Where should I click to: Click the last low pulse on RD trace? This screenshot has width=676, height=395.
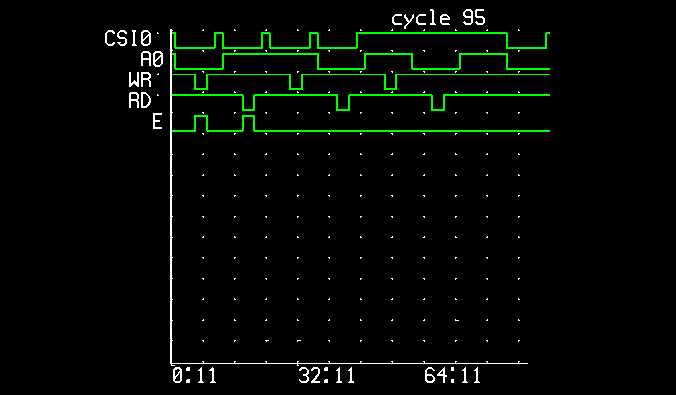[438, 103]
